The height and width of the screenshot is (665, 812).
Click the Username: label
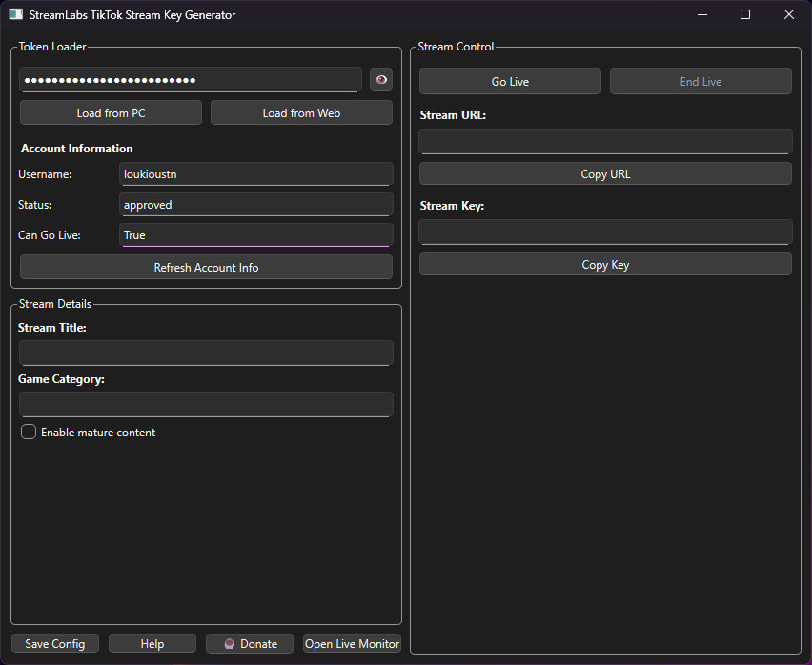pos(45,174)
